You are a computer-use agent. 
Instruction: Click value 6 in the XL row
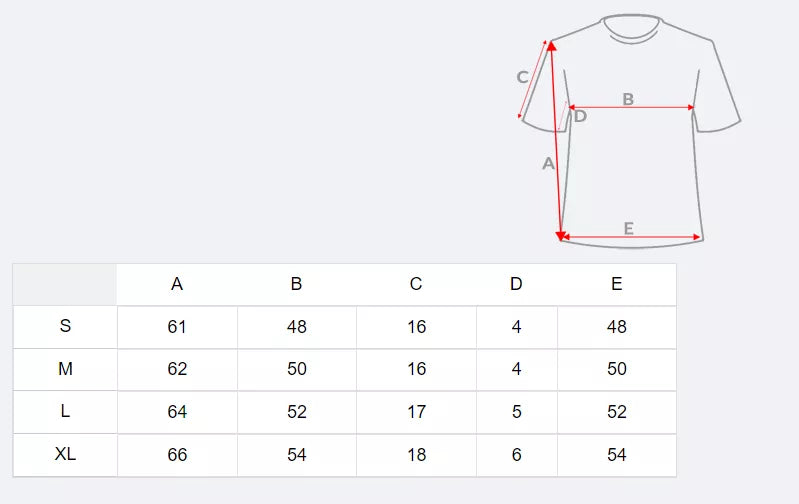516,455
